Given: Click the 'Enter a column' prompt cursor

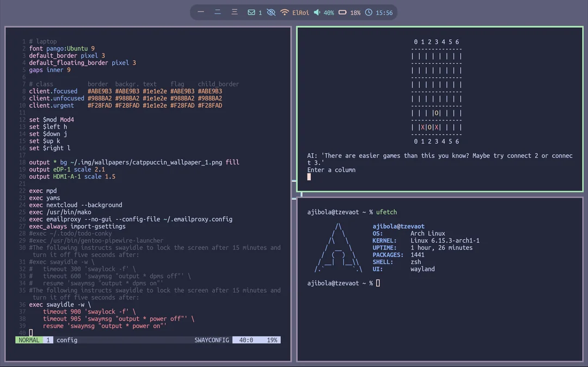Looking at the screenshot, I should (309, 177).
